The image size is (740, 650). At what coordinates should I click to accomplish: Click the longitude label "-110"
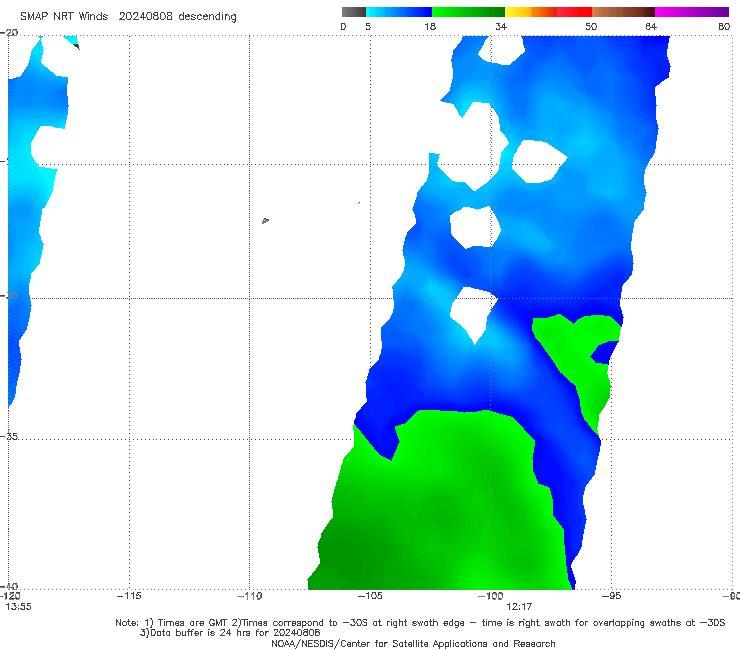coord(249,596)
